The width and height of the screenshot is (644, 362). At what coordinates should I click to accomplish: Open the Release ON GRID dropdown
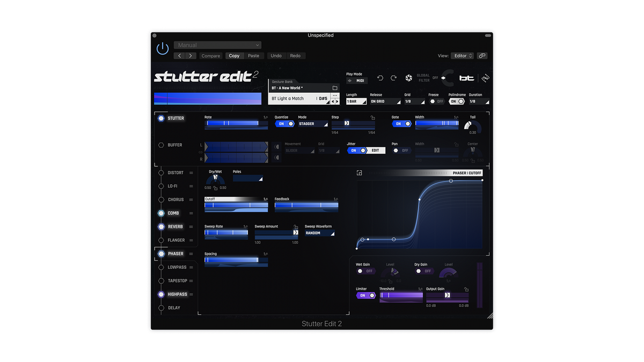385,101
